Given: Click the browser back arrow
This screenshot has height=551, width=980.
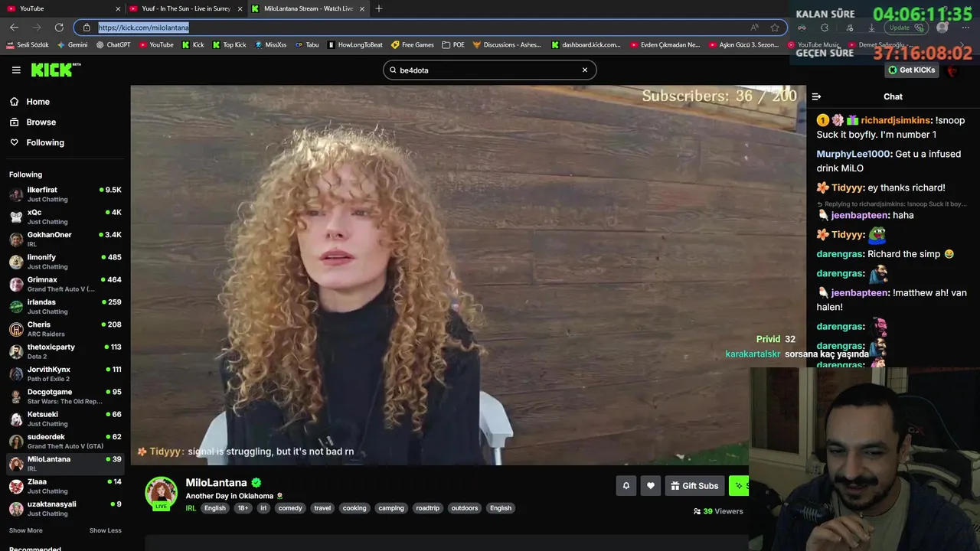Looking at the screenshot, I should point(14,28).
